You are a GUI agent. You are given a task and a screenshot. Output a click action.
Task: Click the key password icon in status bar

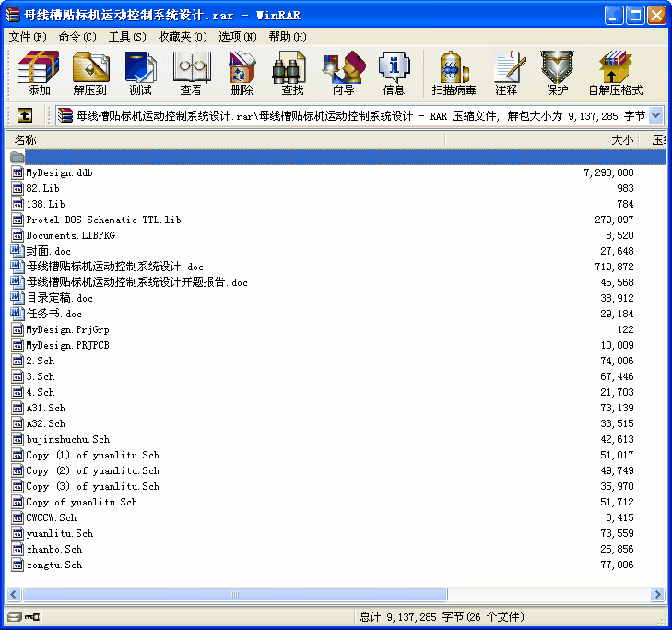click(32, 617)
